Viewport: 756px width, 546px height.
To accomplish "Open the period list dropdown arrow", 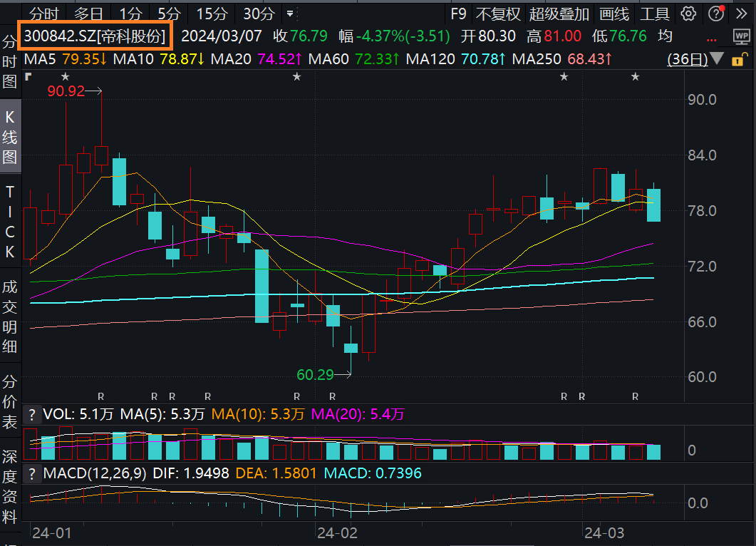I will [290, 14].
